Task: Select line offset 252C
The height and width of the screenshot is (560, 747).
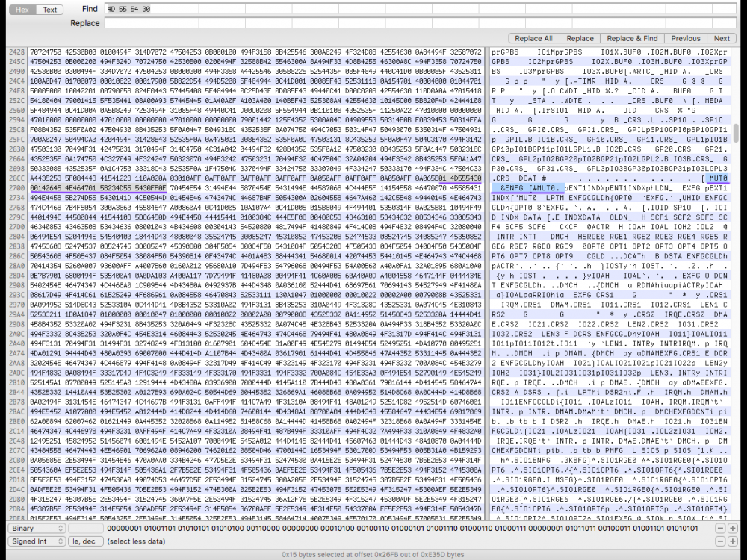Action: pos(16,101)
